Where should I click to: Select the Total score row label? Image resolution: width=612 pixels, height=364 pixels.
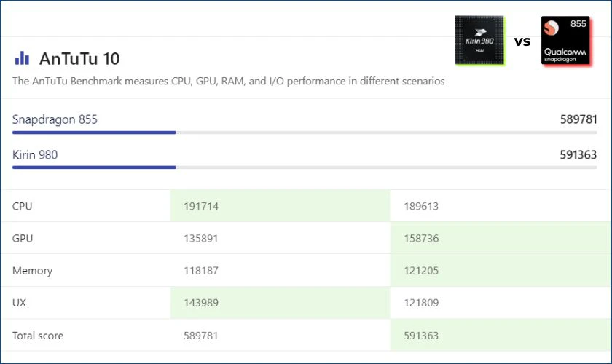click(38, 336)
